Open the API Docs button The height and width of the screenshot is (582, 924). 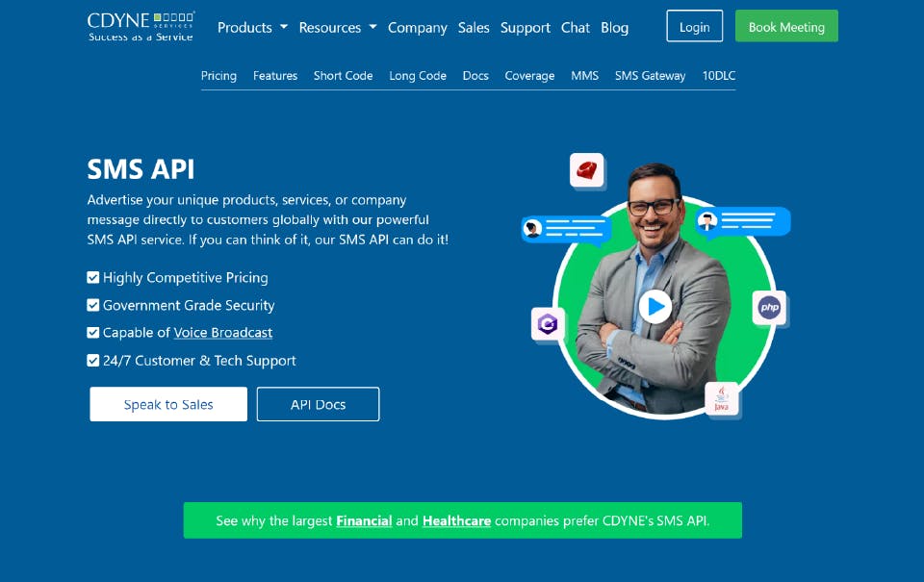(x=319, y=404)
